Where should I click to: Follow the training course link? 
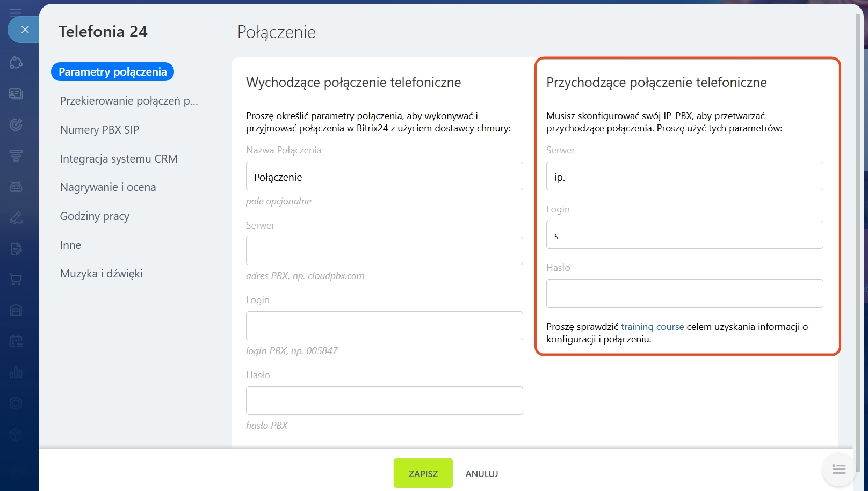pos(652,327)
